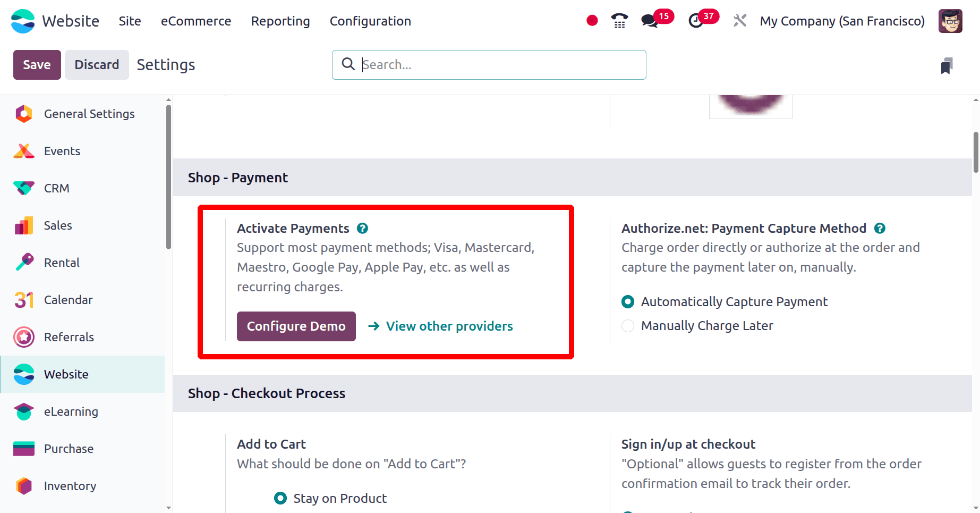Screen dimensions: 980x513
Task: Choose Stay on Product option
Action: 280,498
